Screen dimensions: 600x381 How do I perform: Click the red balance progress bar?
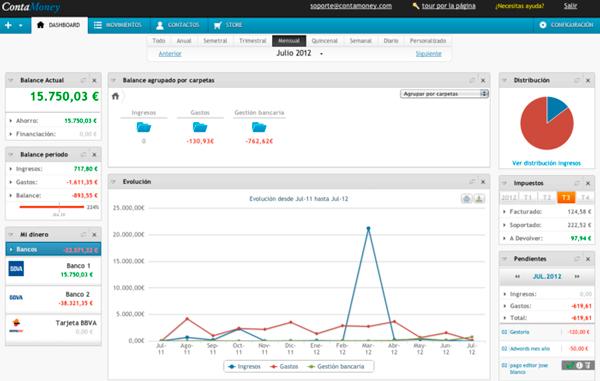(x=52, y=207)
